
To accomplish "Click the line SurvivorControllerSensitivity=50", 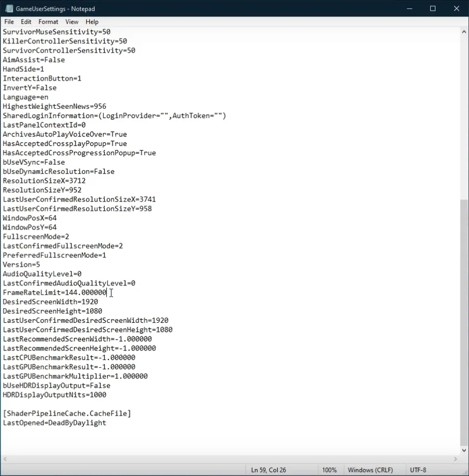I will tap(69, 51).
